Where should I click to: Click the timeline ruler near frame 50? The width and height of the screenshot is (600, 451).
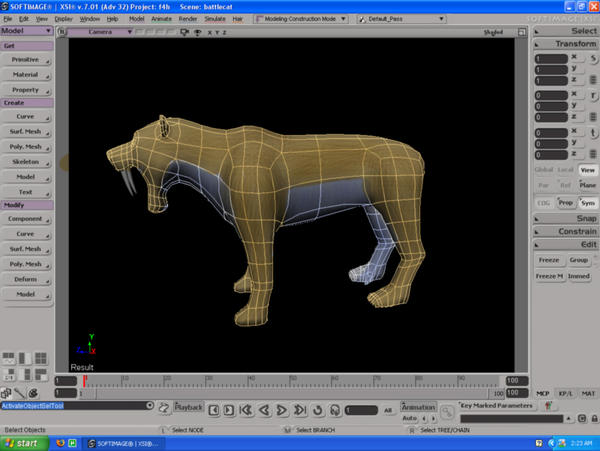[292, 381]
